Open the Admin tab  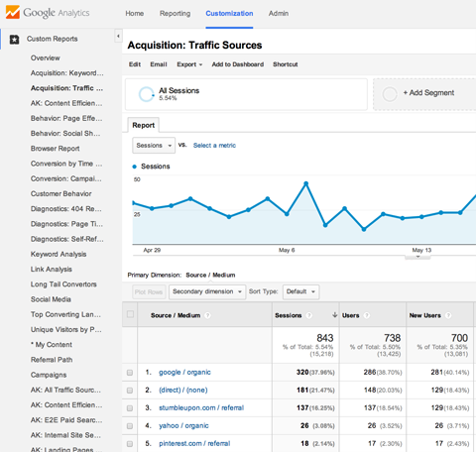click(x=279, y=14)
